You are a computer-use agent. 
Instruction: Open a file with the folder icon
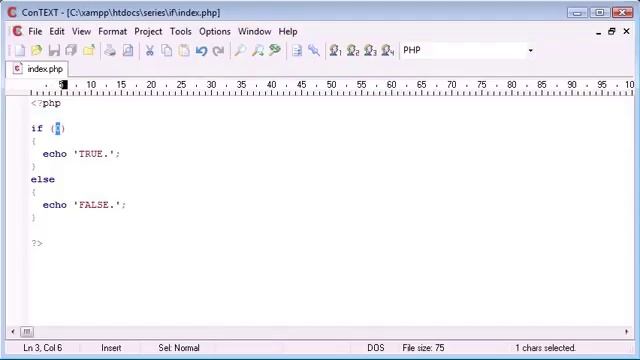[x=37, y=51]
